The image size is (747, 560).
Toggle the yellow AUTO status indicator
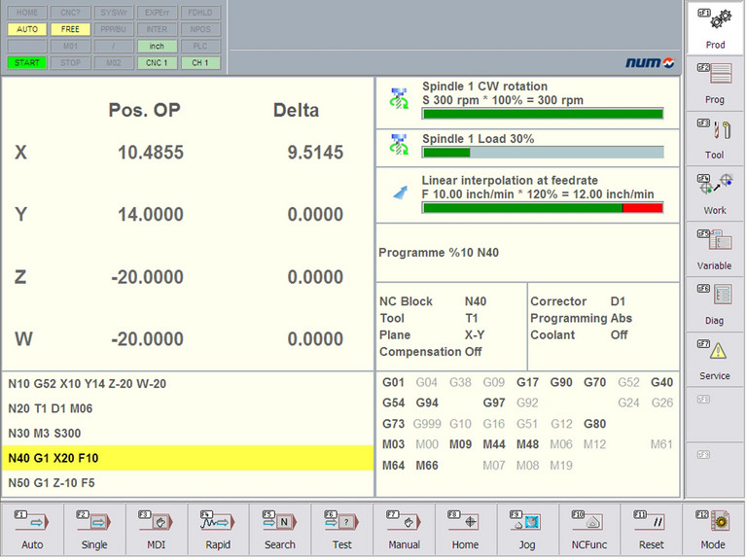(26, 29)
